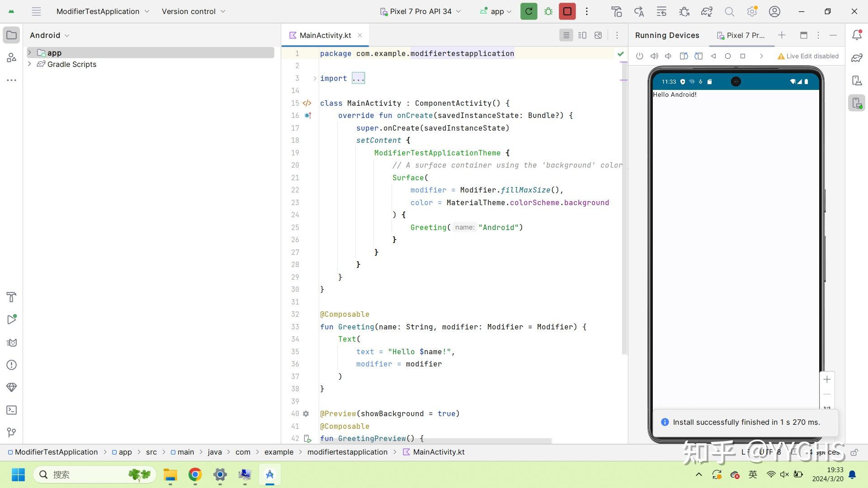
Task: Rotate the device screen left
Action: [683, 56]
